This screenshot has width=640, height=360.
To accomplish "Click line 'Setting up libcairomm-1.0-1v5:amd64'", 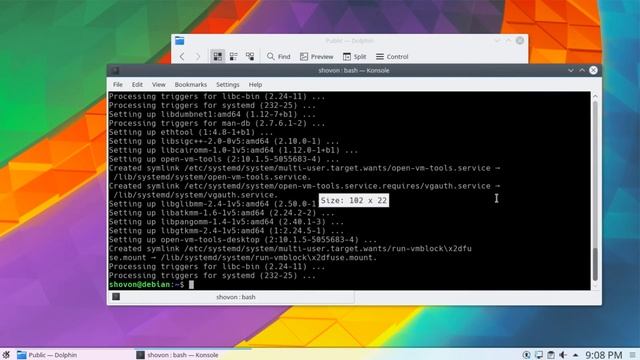I will [x=233, y=150].
